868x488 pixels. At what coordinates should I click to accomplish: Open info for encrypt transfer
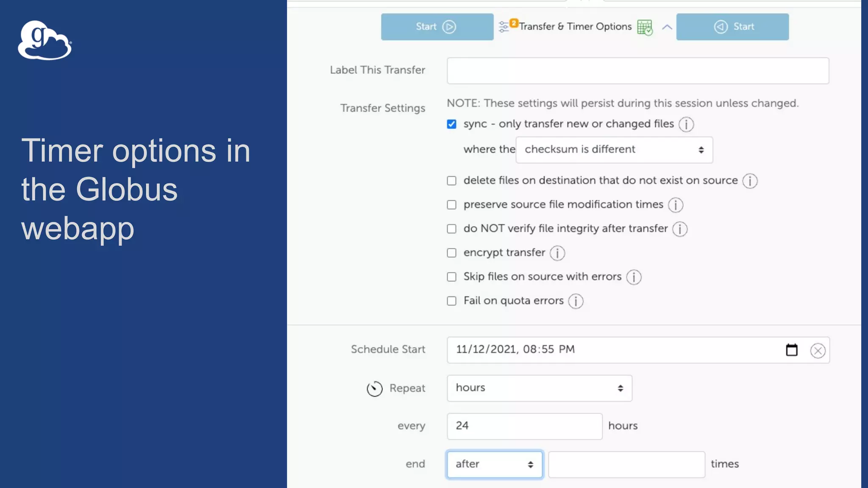tap(557, 253)
